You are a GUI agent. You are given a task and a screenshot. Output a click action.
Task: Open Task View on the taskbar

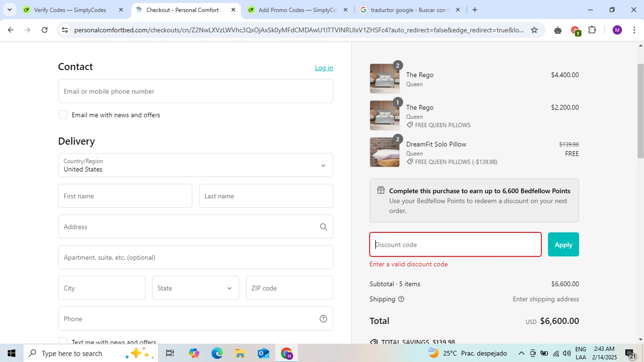[x=170, y=353]
